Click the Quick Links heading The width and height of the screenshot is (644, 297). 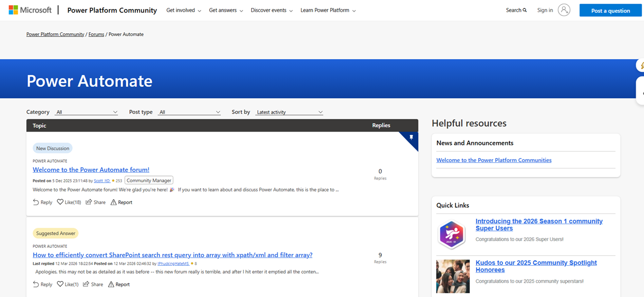(453, 205)
